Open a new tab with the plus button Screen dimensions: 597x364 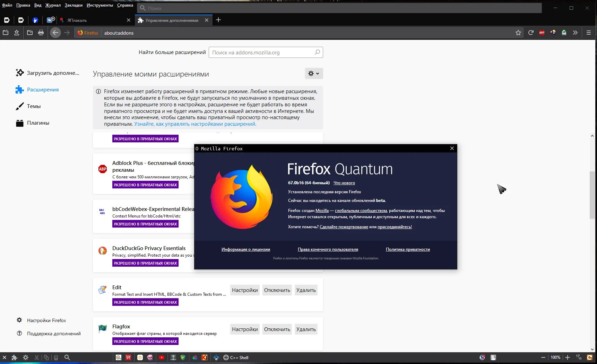tap(218, 20)
